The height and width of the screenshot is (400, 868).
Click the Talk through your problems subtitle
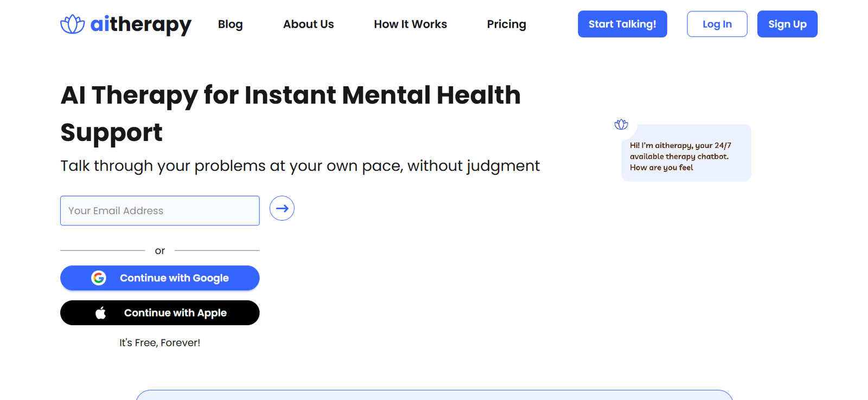300,166
